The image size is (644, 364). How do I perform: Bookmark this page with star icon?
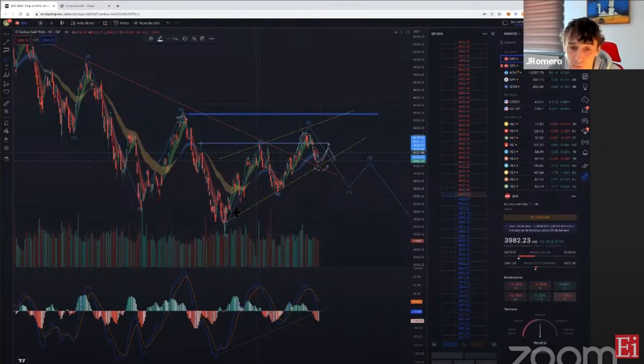pos(499,14)
